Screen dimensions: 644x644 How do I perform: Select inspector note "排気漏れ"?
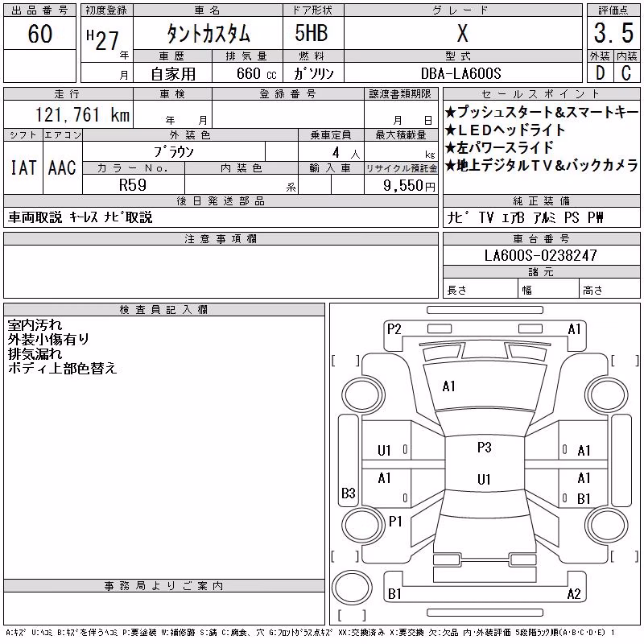click(x=35, y=353)
